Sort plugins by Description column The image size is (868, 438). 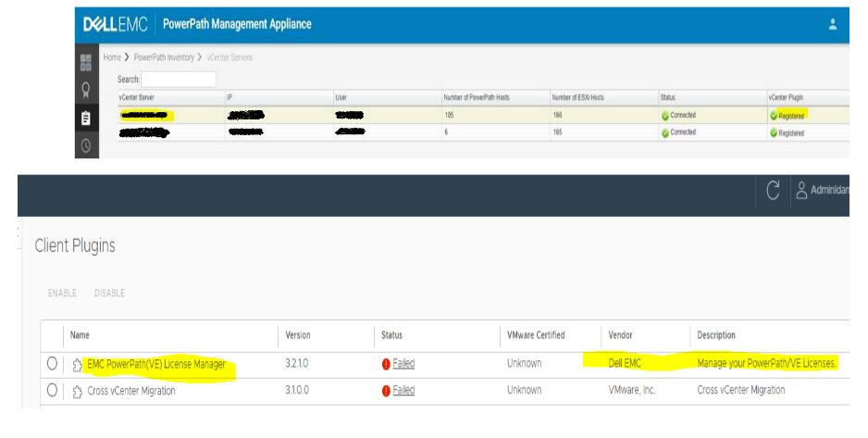(x=716, y=335)
